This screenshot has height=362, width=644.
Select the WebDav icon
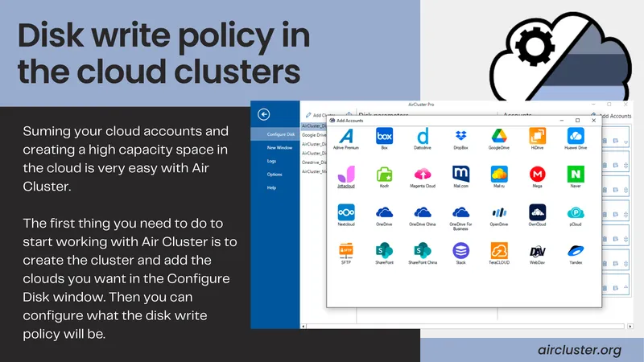pyautogui.click(x=537, y=253)
